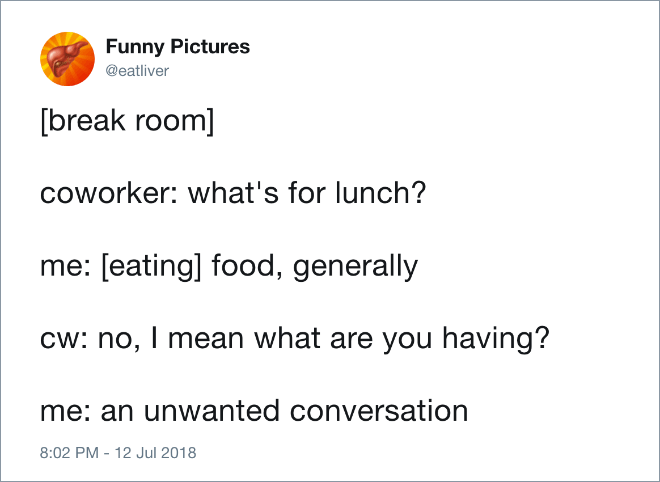Click the word coworker: in the tweet

pyautogui.click(x=109, y=193)
